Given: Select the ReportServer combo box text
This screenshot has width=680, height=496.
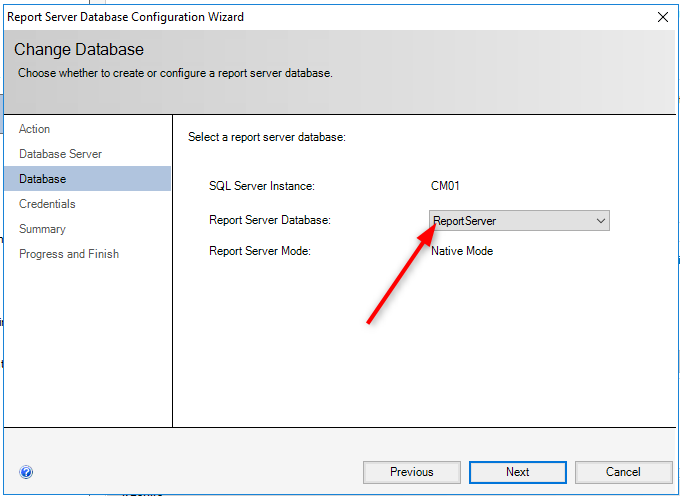Looking at the screenshot, I should pos(464,221).
